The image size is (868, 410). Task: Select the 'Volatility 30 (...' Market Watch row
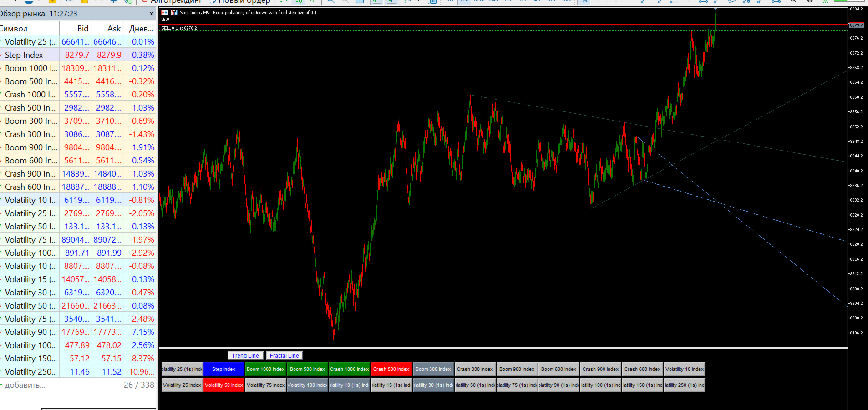click(x=78, y=292)
